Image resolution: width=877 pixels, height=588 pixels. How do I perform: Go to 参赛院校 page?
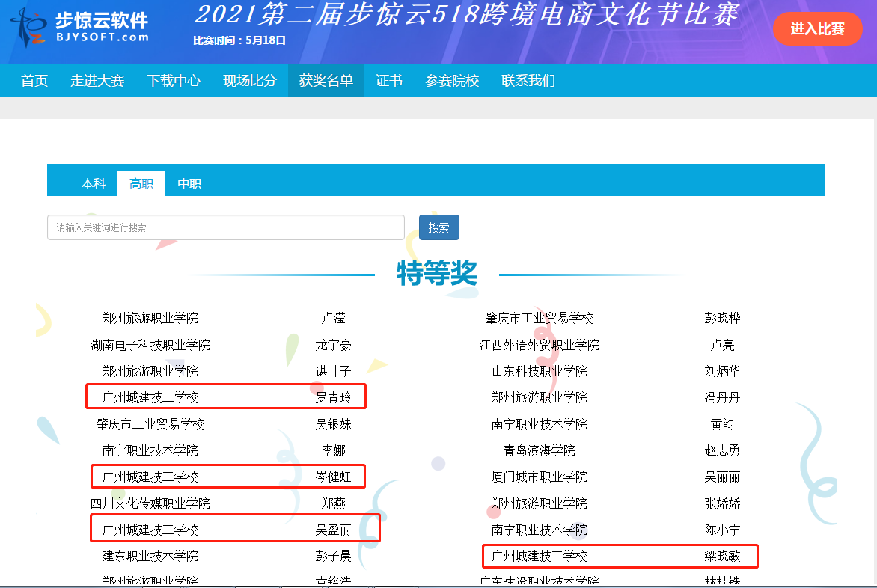coord(452,81)
